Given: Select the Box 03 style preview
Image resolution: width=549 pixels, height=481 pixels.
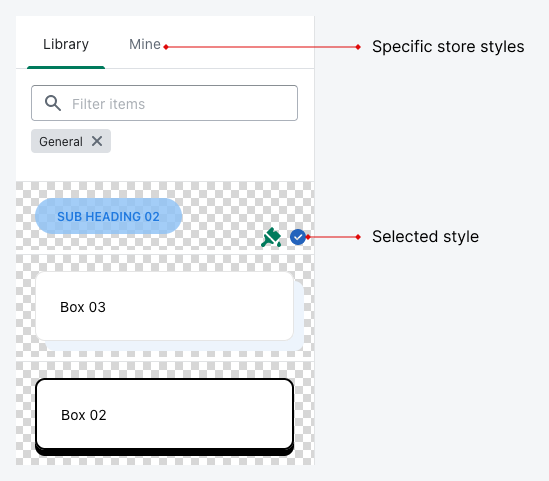Looking at the screenshot, I should click(165, 306).
